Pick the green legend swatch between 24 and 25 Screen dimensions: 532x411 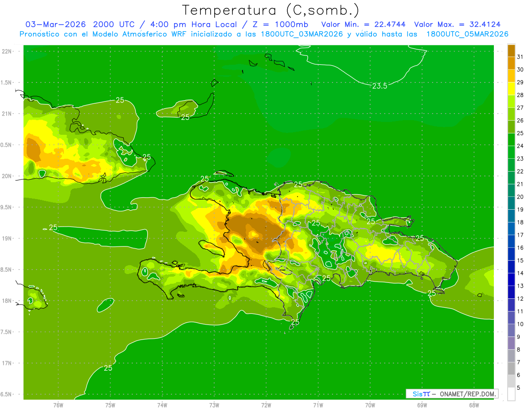point(511,140)
